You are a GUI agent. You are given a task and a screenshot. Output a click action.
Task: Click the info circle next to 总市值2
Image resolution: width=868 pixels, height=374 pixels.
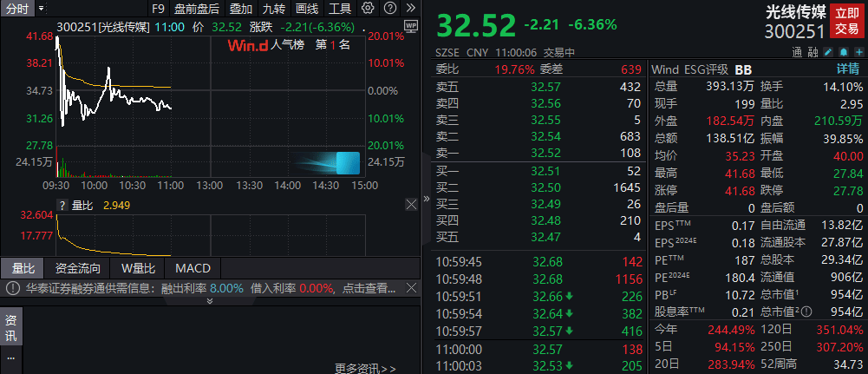pos(806,312)
